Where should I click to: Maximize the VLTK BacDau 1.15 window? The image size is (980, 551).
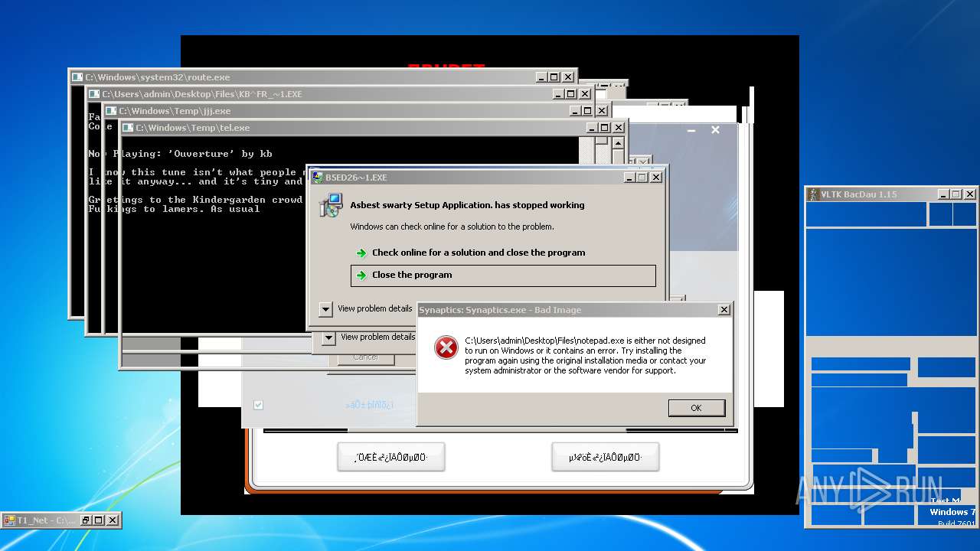point(956,194)
